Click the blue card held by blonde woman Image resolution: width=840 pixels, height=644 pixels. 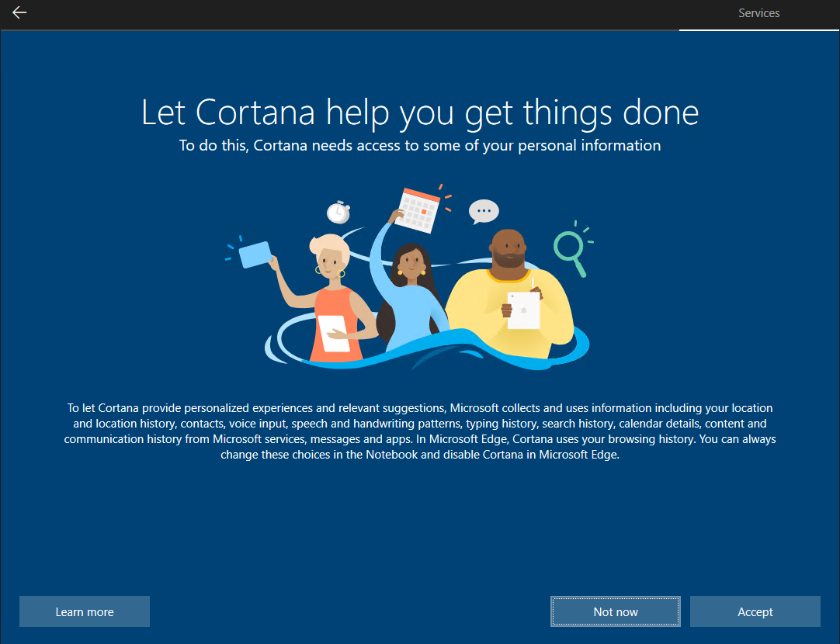[x=255, y=254]
